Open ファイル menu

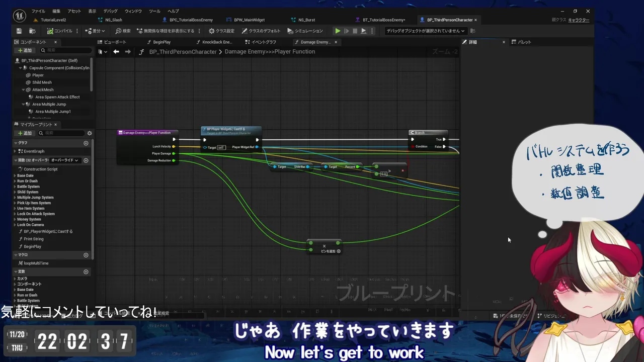pyautogui.click(x=38, y=11)
